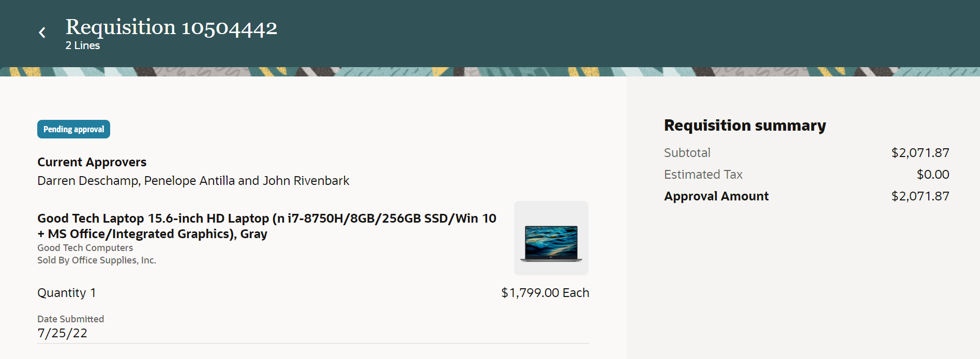Screen dimensions: 980x359
Task: Select the approver names line
Action: [x=193, y=181]
